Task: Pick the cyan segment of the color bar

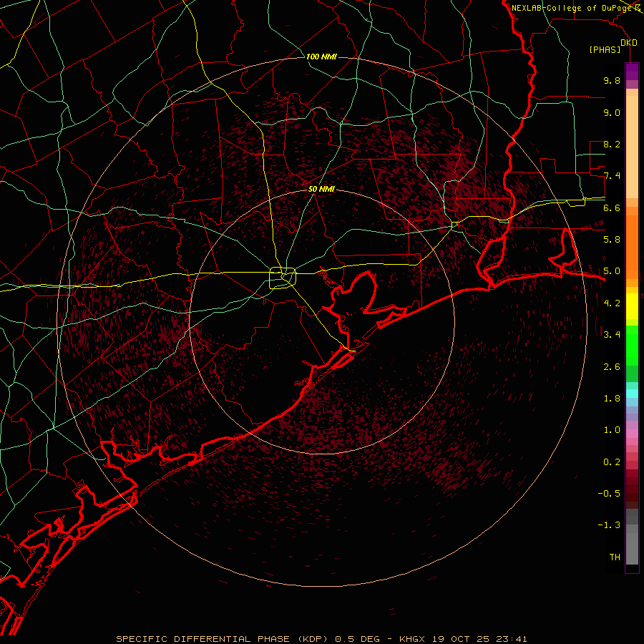Action: pyautogui.click(x=632, y=394)
